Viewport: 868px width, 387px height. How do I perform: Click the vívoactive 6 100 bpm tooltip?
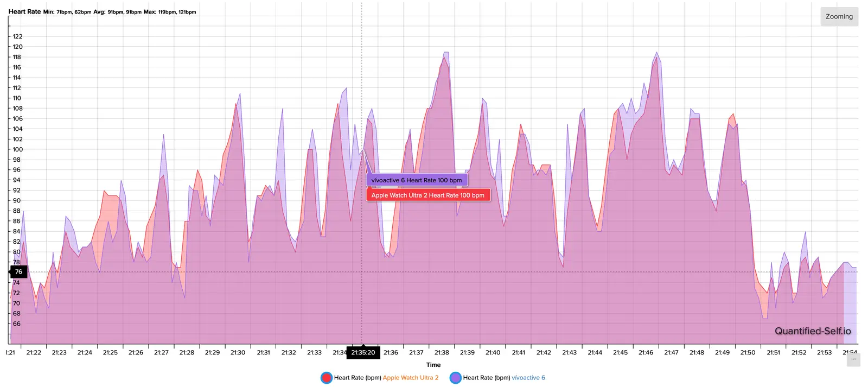tap(416, 180)
